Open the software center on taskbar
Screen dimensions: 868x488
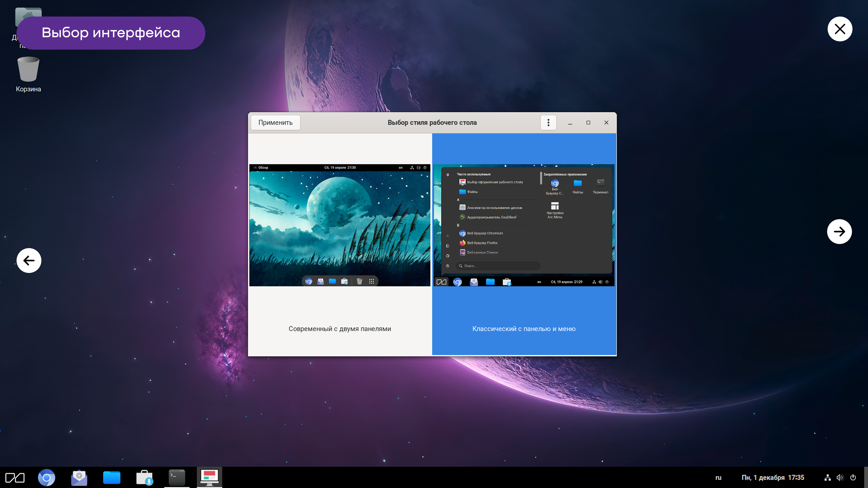[144, 477]
